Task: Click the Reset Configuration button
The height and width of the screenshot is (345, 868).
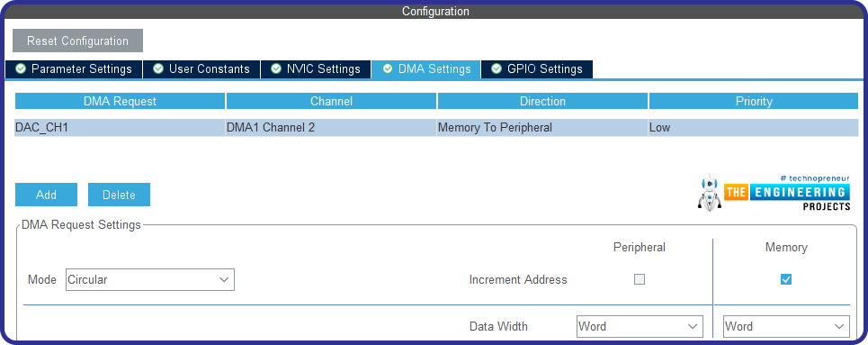Action: 77,41
